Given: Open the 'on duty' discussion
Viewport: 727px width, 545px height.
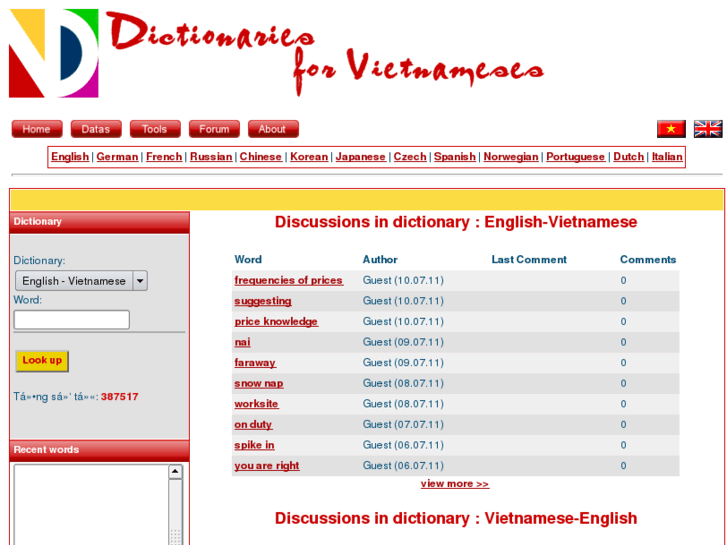Looking at the screenshot, I should (x=253, y=424).
